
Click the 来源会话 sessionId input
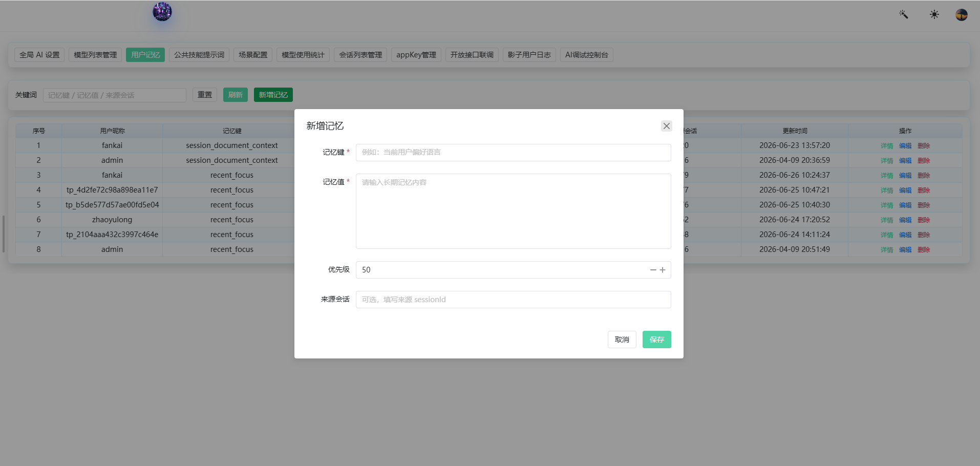pyautogui.click(x=513, y=300)
